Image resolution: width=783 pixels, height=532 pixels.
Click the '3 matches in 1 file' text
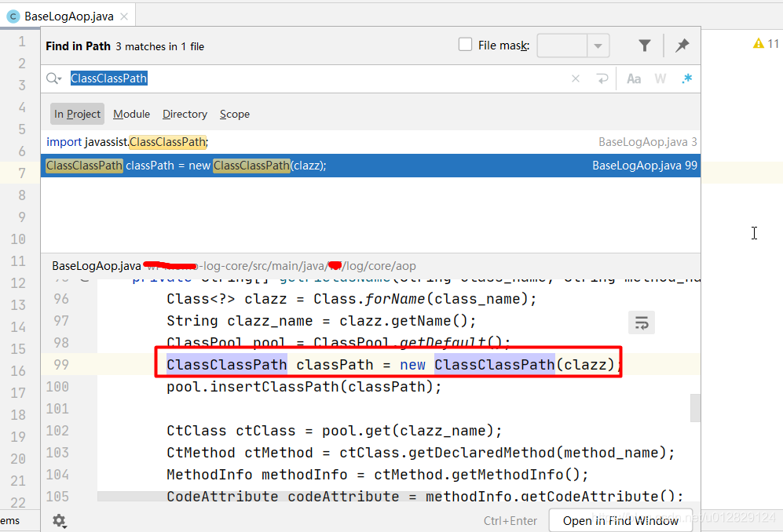pos(159,46)
